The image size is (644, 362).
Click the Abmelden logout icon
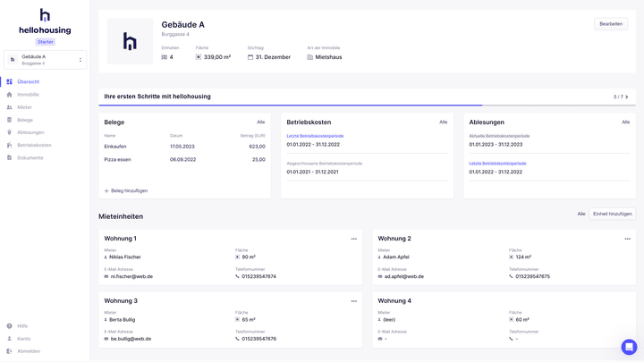[10, 351]
